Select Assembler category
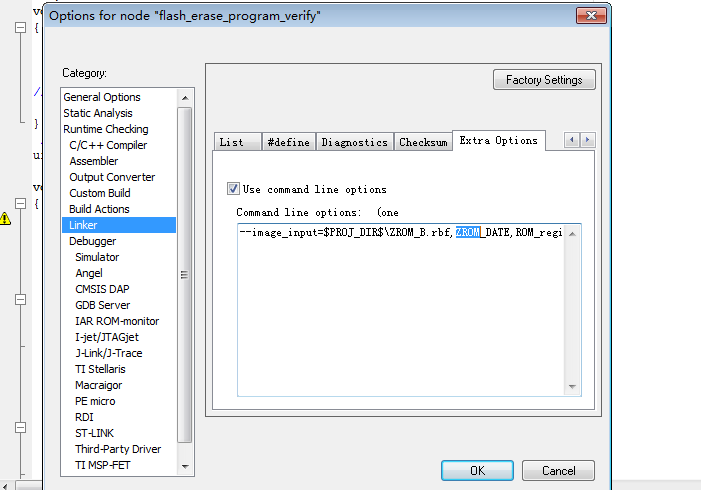Viewport: 701px width, 490px height. (x=93, y=161)
